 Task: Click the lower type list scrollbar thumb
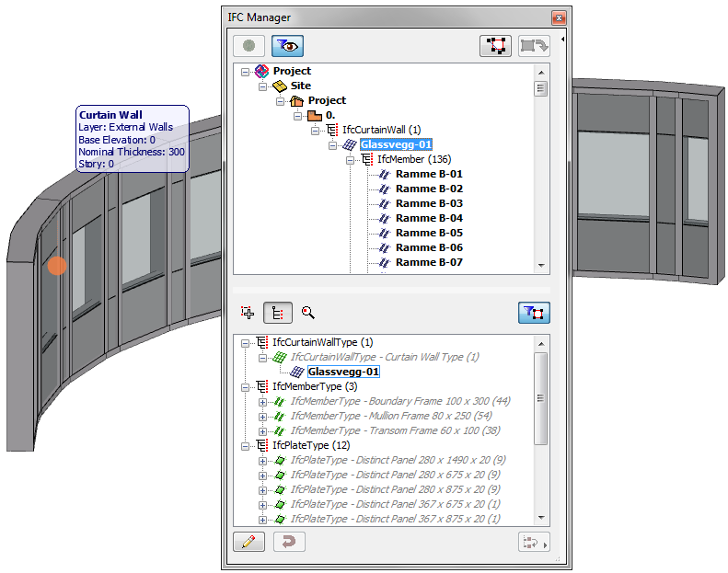click(x=541, y=398)
